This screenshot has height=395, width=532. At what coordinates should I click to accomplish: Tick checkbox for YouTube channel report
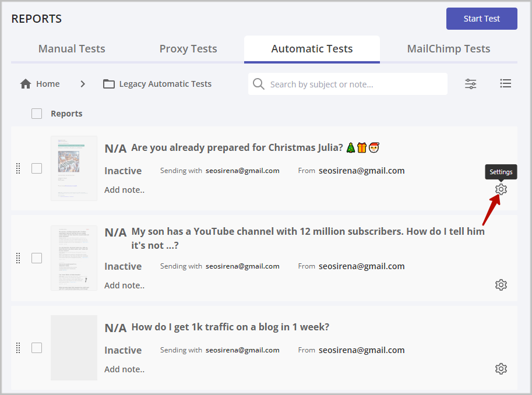[x=37, y=258]
